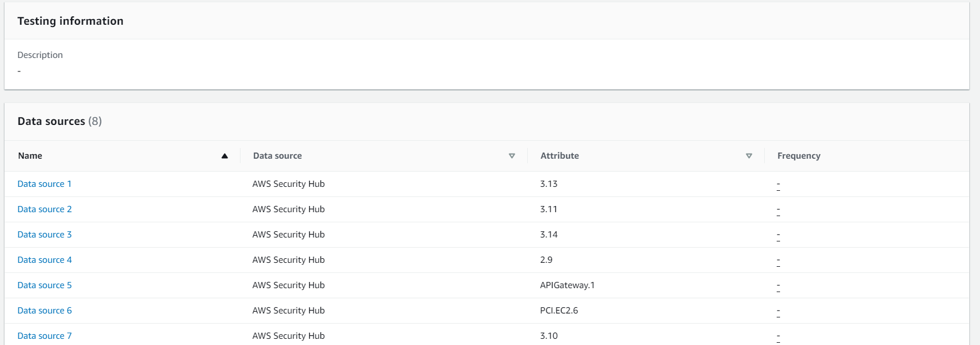Open Data source 7 link
This screenshot has height=345, width=980.
[44, 336]
